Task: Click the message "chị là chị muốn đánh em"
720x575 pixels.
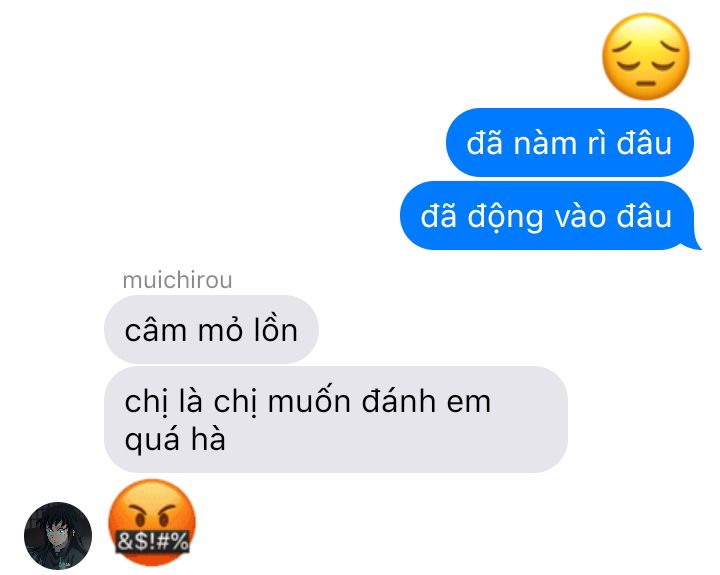Action: click(308, 401)
